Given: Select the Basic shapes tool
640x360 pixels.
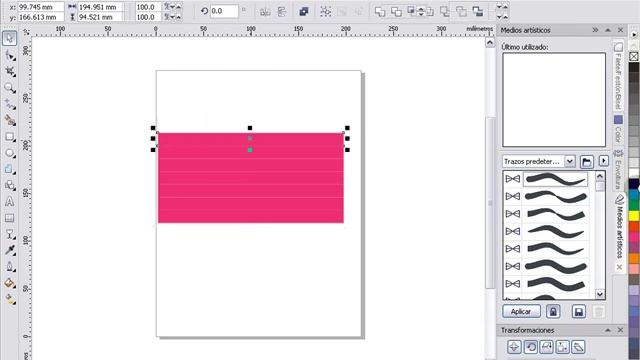Looking at the screenshot, I should pos(9,185).
